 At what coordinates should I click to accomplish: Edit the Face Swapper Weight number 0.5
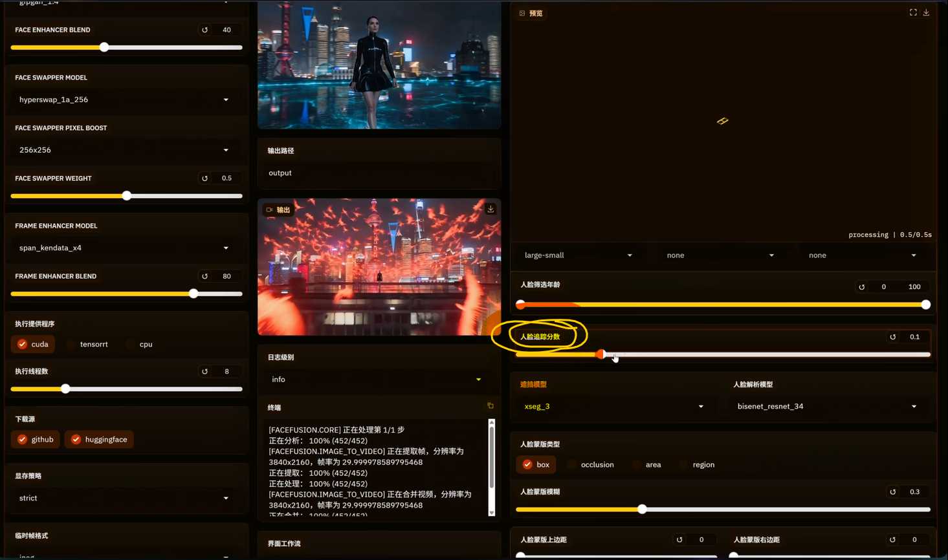226,178
